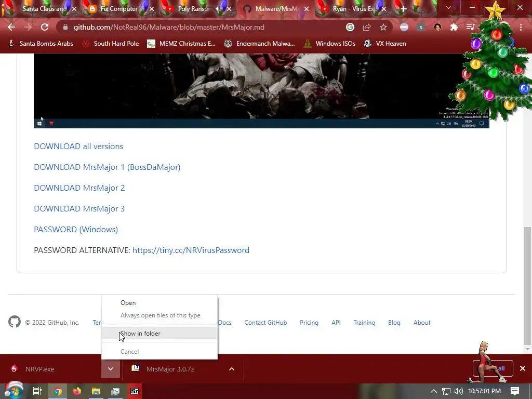Open the Google icon in address bar
This screenshot has height=399, width=532.
pyautogui.click(x=350, y=27)
